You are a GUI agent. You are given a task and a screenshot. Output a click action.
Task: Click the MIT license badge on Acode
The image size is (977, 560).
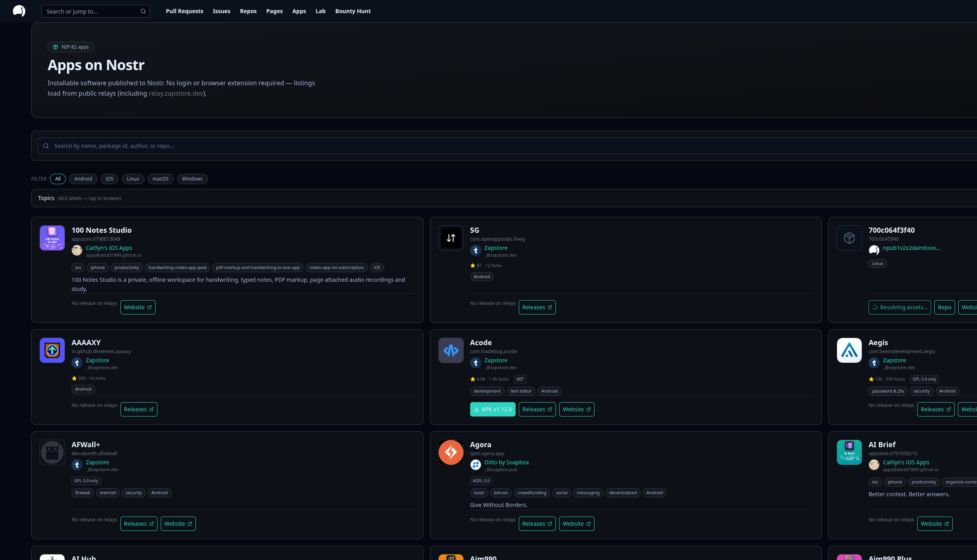(520, 379)
